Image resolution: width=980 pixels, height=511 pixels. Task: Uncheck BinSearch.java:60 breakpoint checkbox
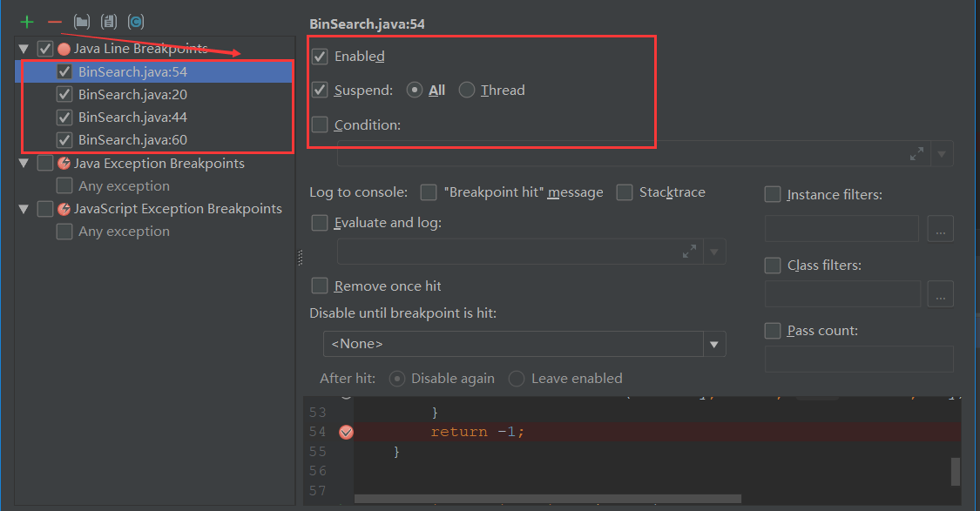[64, 140]
